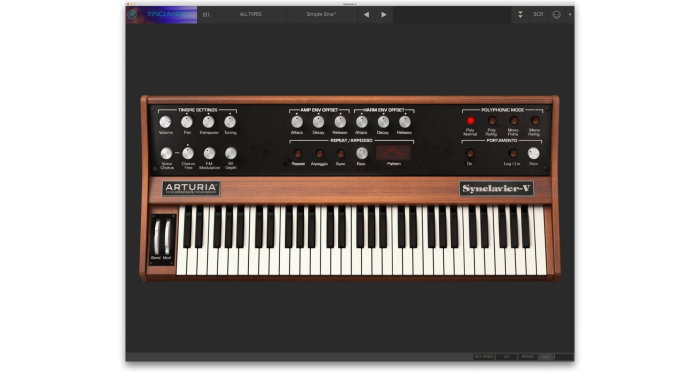Click the Repeat/Arpeggio Rate knob
The width and height of the screenshot is (700, 372).
coord(362,153)
